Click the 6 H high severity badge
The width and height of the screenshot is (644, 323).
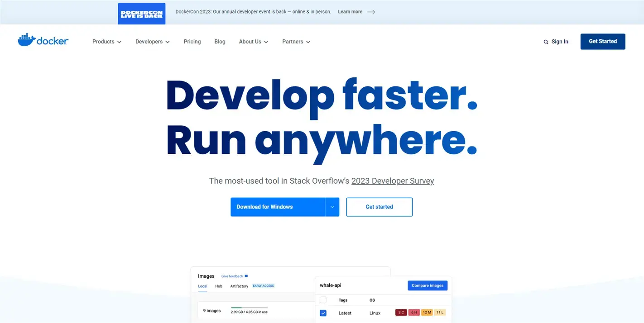coord(414,313)
